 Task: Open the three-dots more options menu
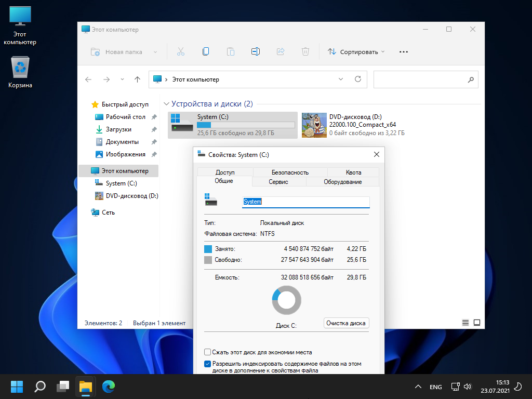(x=403, y=52)
